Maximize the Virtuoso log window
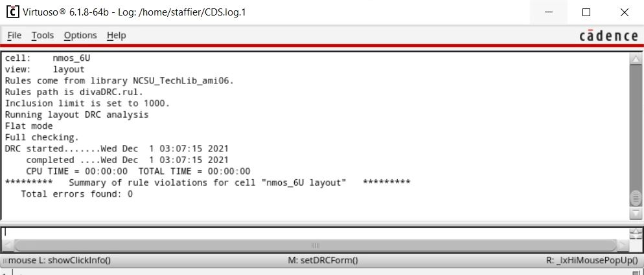Image resolution: width=644 pixels, height=275 pixels. [586, 12]
